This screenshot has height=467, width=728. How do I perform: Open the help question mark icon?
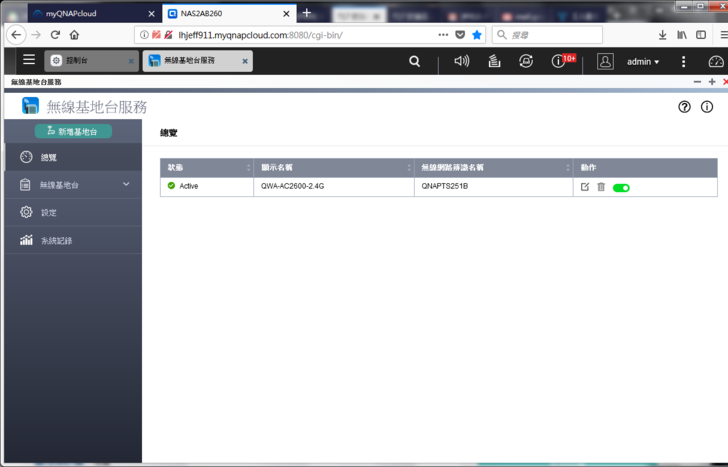[x=684, y=107]
